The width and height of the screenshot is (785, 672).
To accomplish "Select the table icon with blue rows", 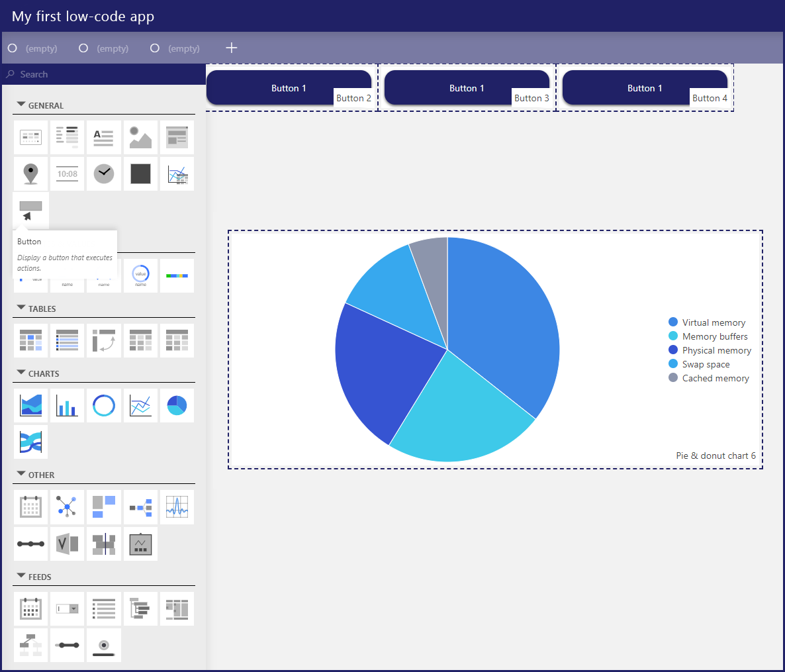I will tap(67, 340).
